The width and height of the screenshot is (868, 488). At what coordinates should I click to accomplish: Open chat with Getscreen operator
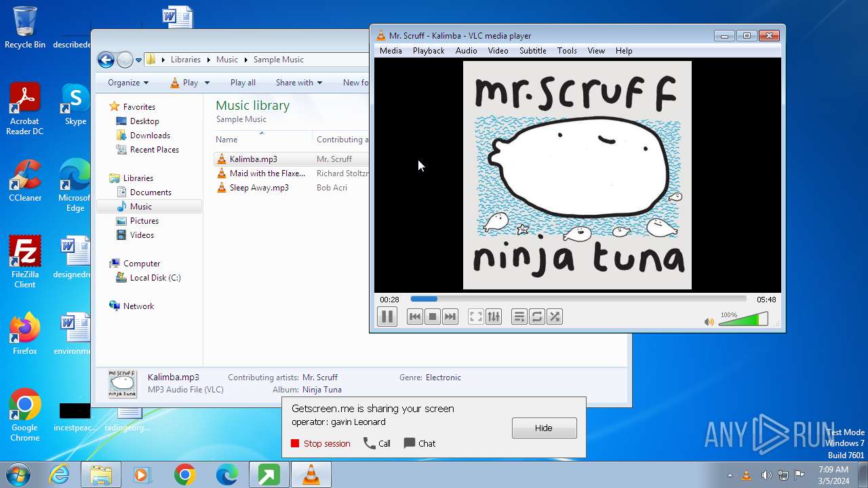[420, 444]
